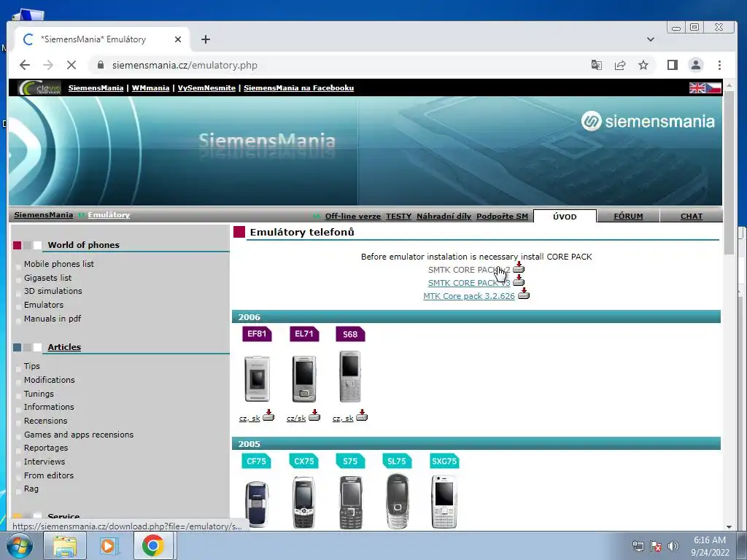Screen dimensions: 747x560
Task: Open media player from taskbar
Action: pyautogui.click(x=108, y=545)
